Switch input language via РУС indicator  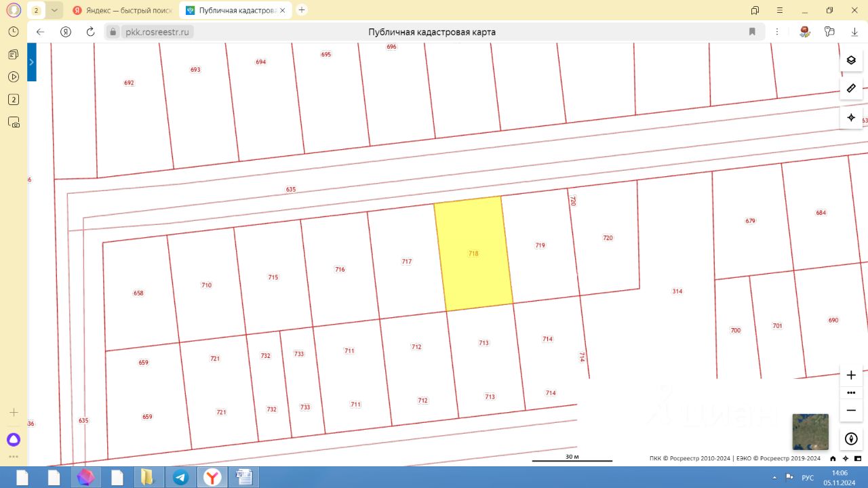(808, 478)
